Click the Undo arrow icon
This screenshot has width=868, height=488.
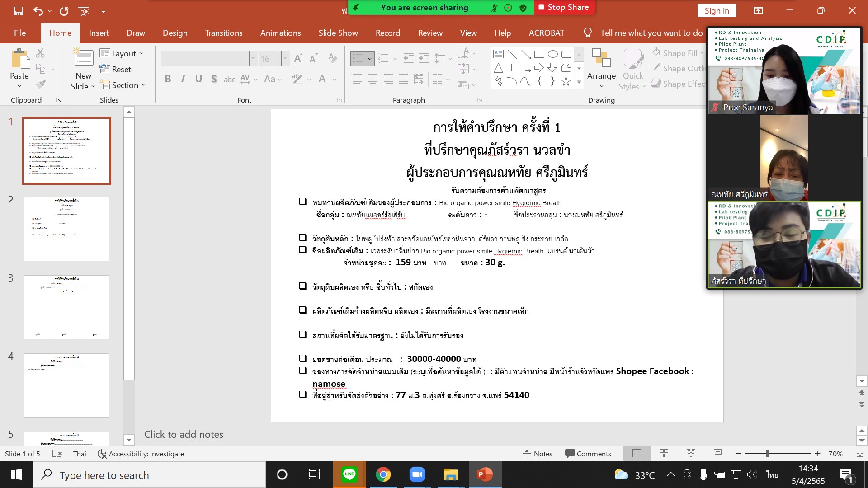pyautogui.click(x=38, y=11)
